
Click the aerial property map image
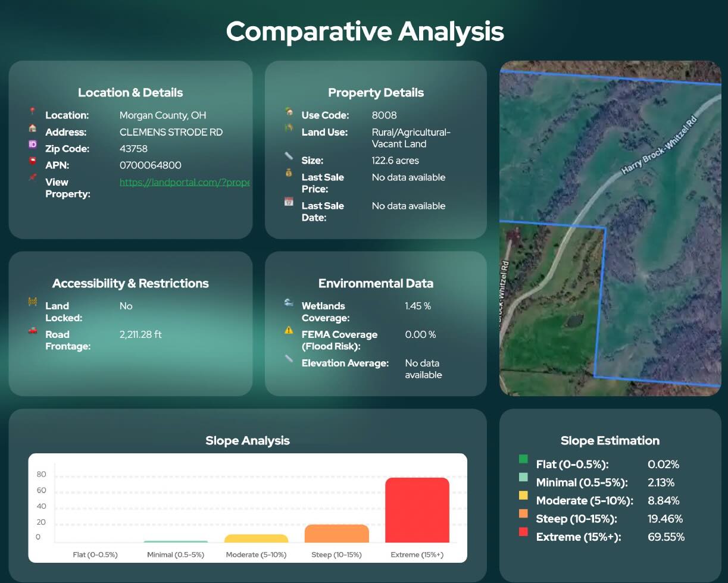610,228
